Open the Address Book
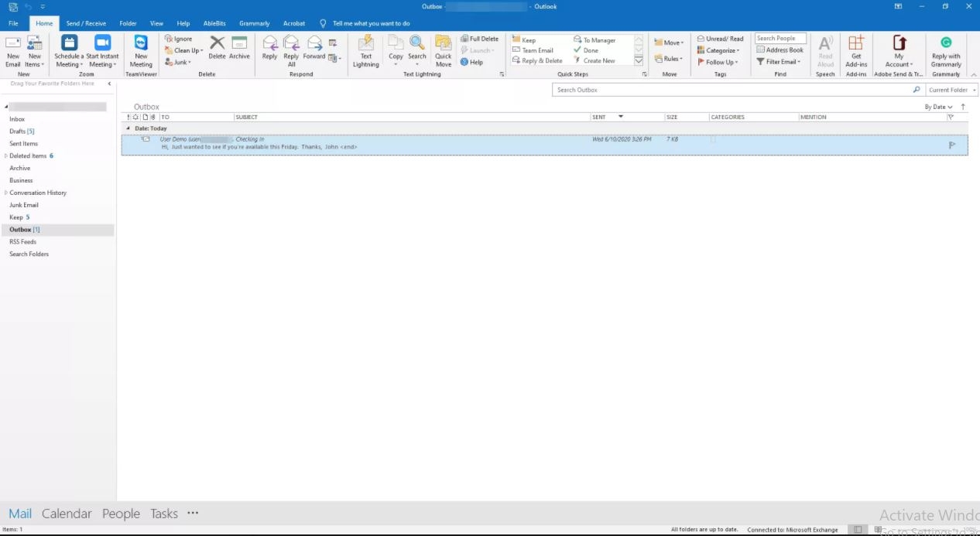This screenshot has width=980, height=536. coord(780,50)
